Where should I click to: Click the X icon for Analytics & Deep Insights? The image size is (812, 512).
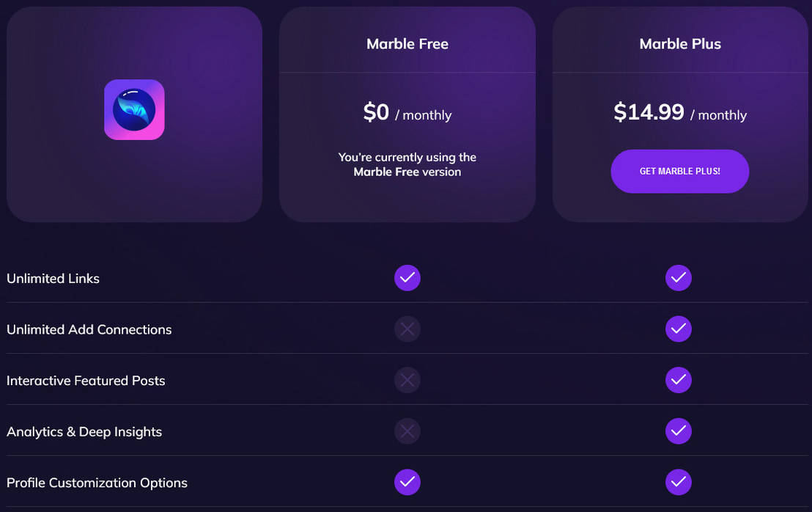407,431
